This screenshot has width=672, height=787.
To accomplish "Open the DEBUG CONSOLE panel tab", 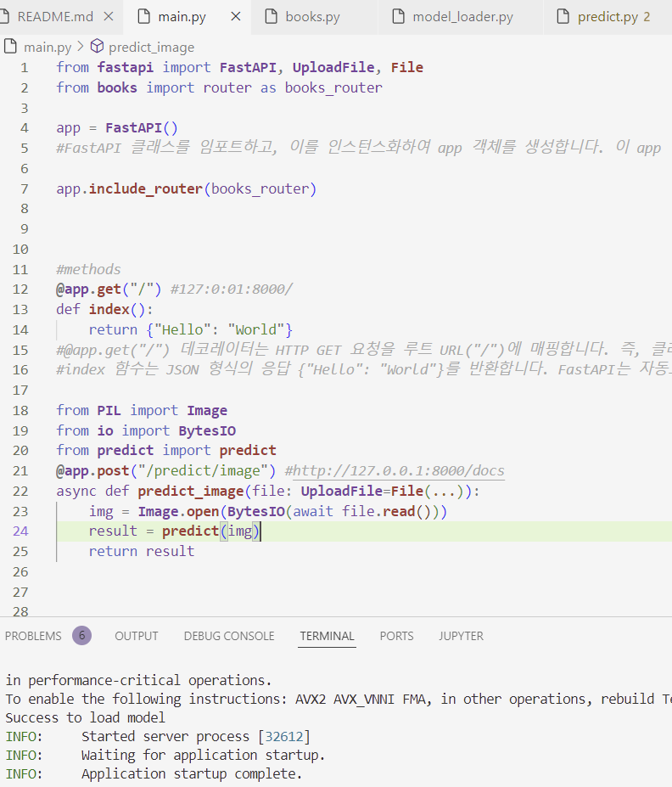I will pyautogui.click(x=229, y=636).
